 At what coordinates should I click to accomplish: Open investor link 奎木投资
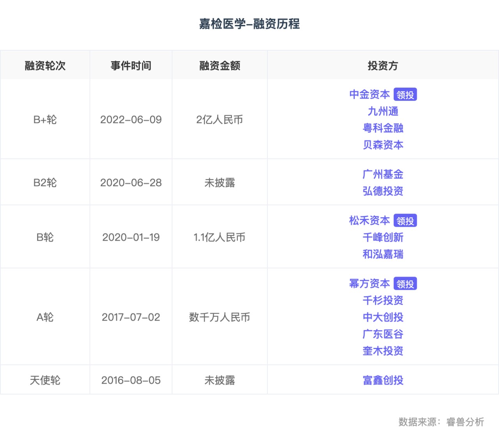pos(383,351)
